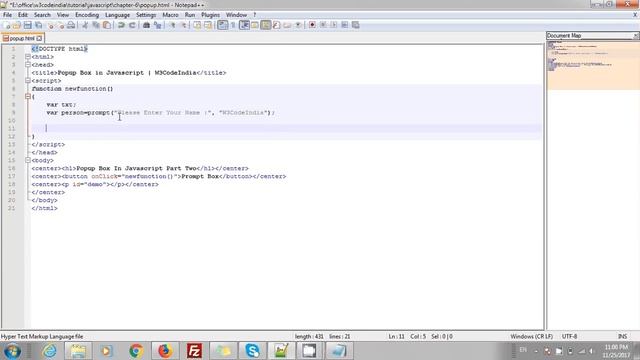The image size is (640, 360).
Task: Click the UTF-8 encoding in status bar
Action: 569,336
